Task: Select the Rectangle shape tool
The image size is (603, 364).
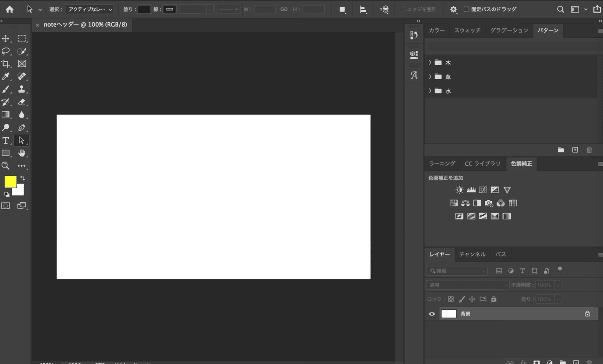Action: pos(6,153)
